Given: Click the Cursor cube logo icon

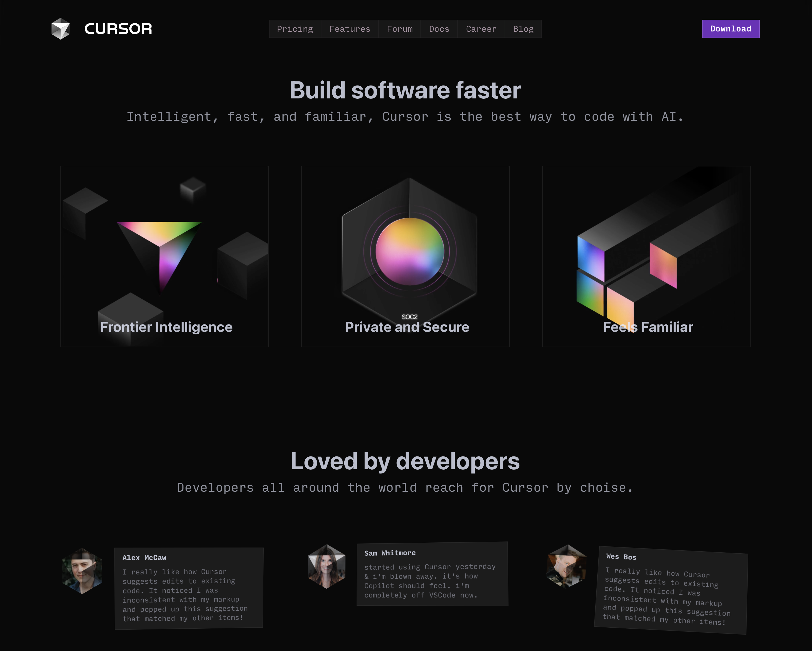Looking at the screenshot, I should coord(61,29).
